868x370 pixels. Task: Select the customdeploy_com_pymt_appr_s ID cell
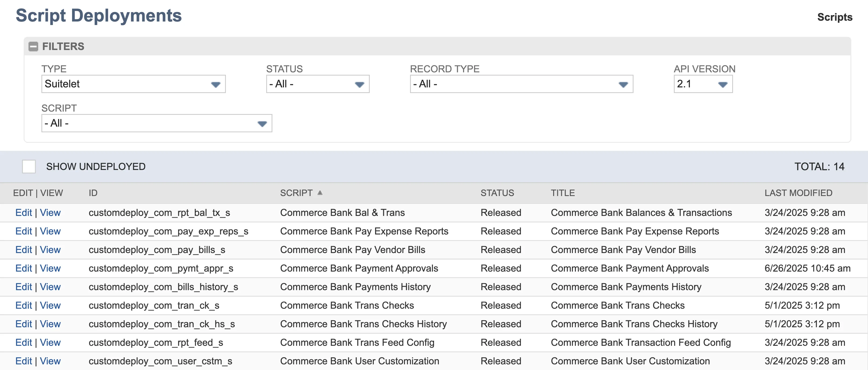tap(161, 268)
